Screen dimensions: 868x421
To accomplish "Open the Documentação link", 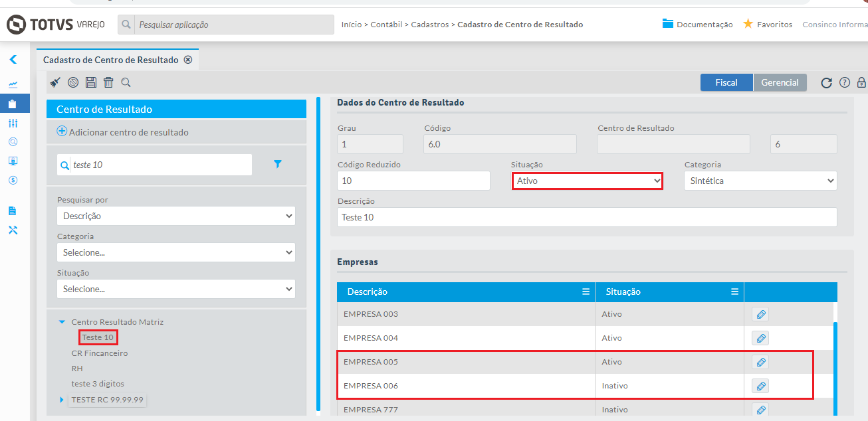I will [x=705, y=25].
